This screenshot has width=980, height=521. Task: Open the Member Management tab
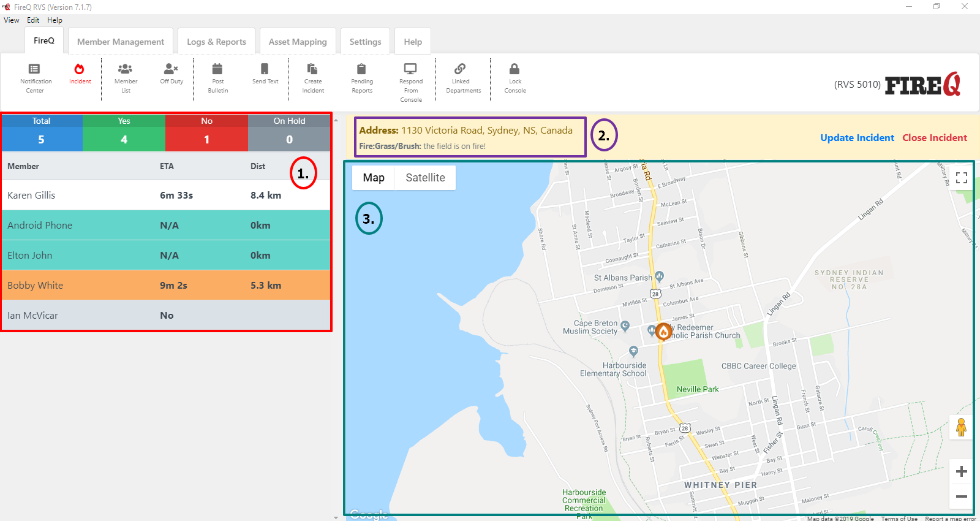point(121,42)
